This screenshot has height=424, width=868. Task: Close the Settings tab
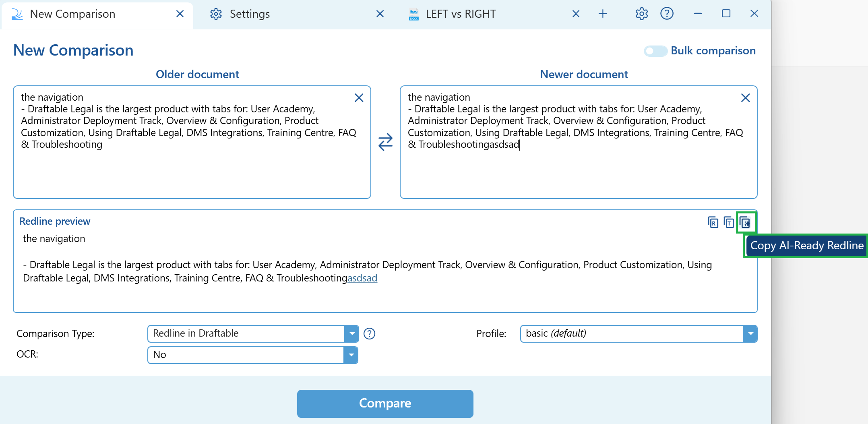(x=380, y=14)
